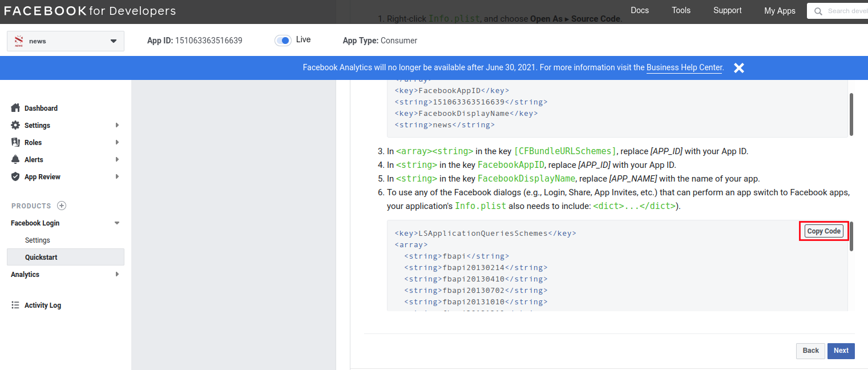Click the Copy Code button
Viewport: 868px width, 370px height.
click(823, 231)
